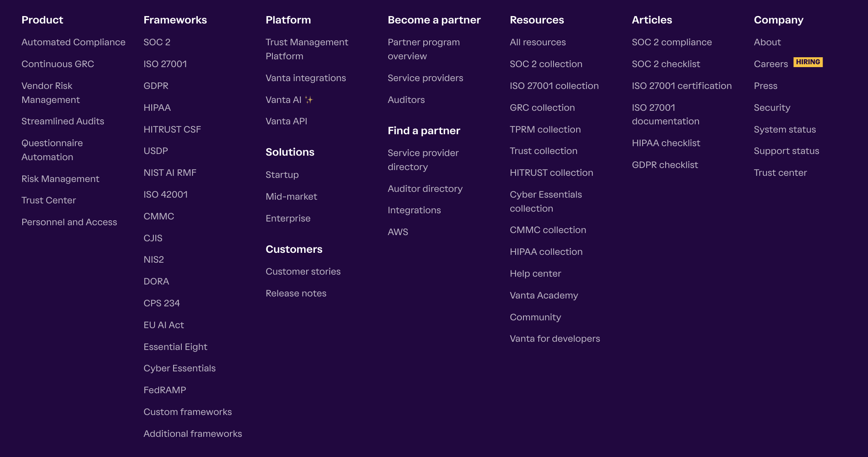Image resolution: width=868 pixels, height=457 pixels.
Task: Go to Questionnaire Automation product page
Action: pyautogui.click(x=52, y=150)
